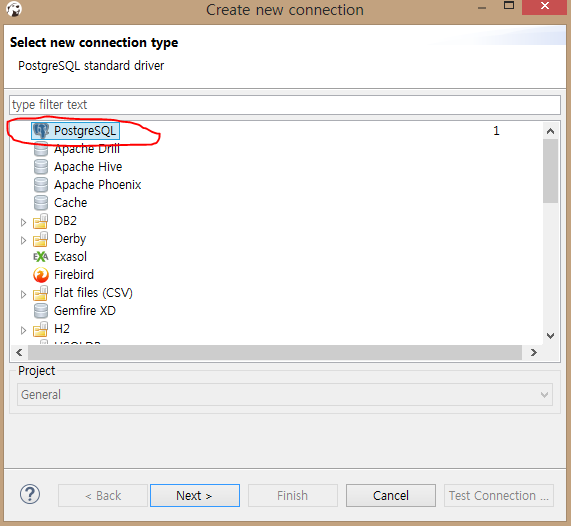This screenshot has height=526, width=571.
Task: Select the DB2 entry
Action: point(66,221)
